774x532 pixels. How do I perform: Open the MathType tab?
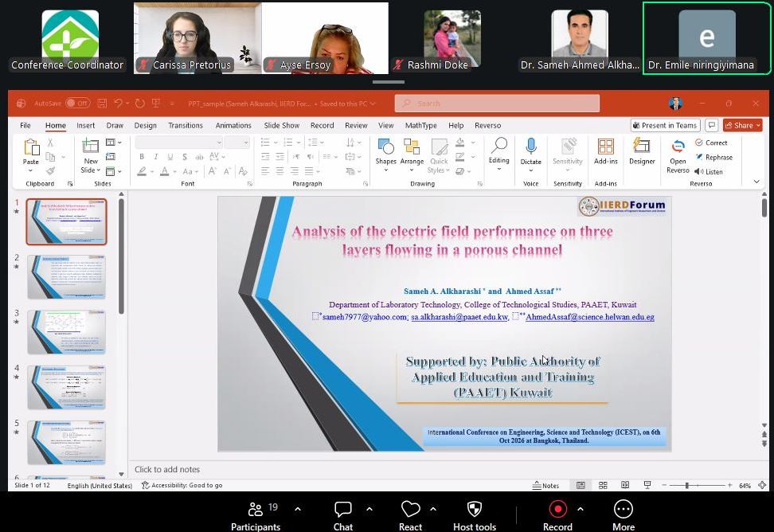420,125
